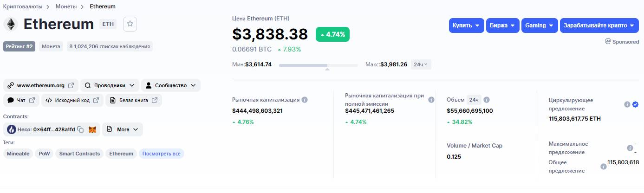Go to Монеты breadcrumb
The height and width of the screenshot is (193, 644).
[x=66, y=6]
